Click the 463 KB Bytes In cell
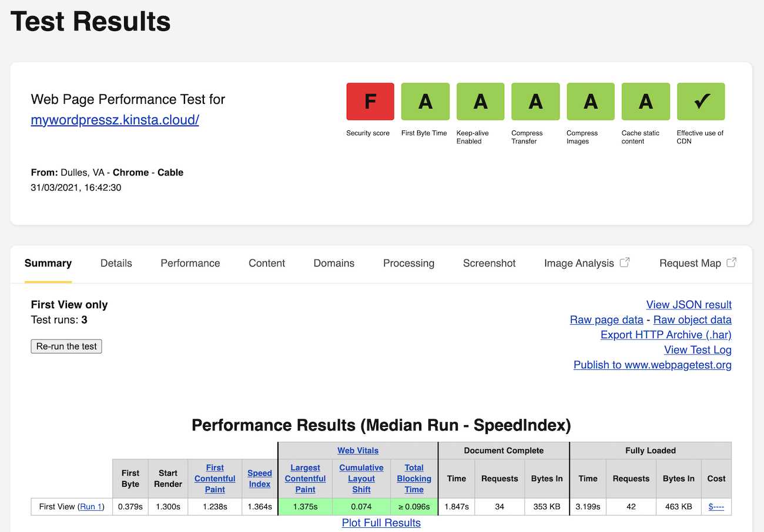The image size is (764, 532). tap(679, 507)
